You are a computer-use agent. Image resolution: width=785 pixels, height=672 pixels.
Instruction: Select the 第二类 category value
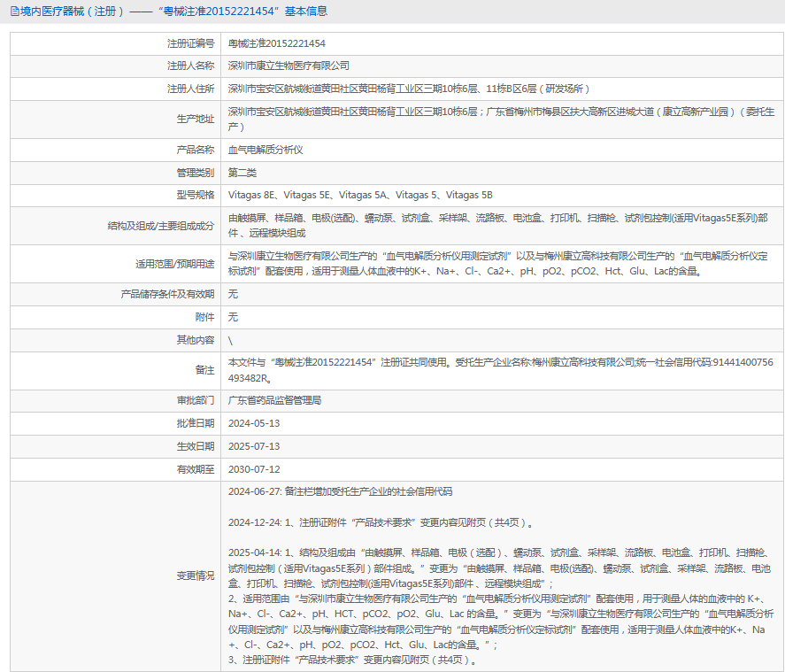pos(242,173)
